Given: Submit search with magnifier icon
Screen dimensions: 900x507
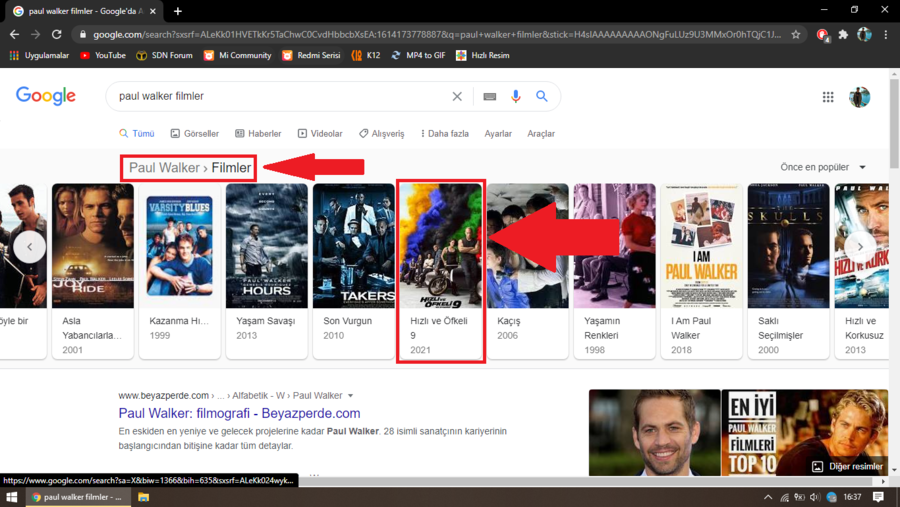Looking at the screenshot, I should point(542,96).
